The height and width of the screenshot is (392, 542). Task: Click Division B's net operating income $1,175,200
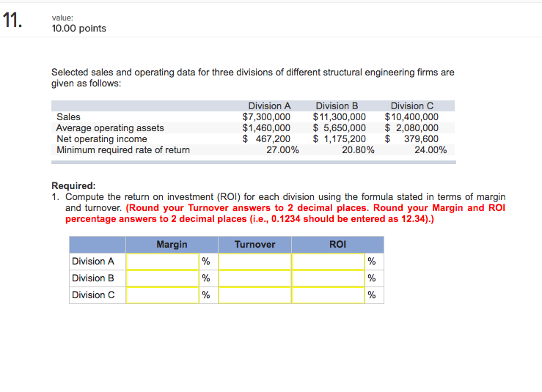(x=340, y=138)
